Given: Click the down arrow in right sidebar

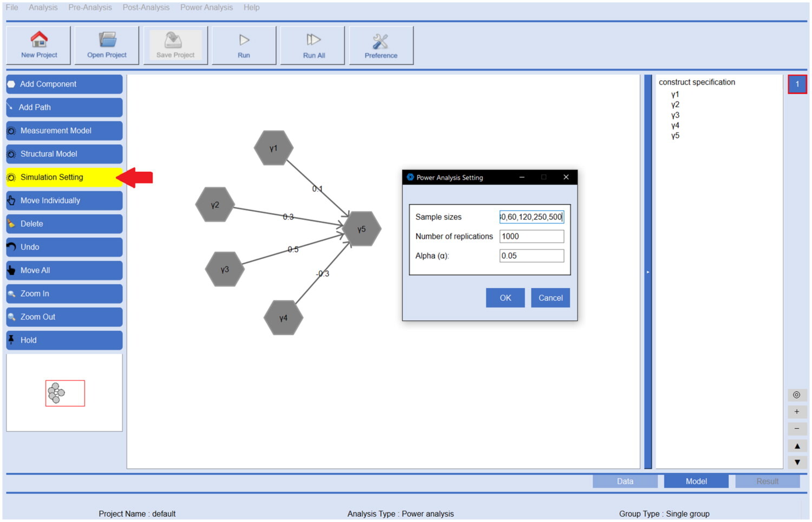Looking at the screenshot, I should click(797, 462).
